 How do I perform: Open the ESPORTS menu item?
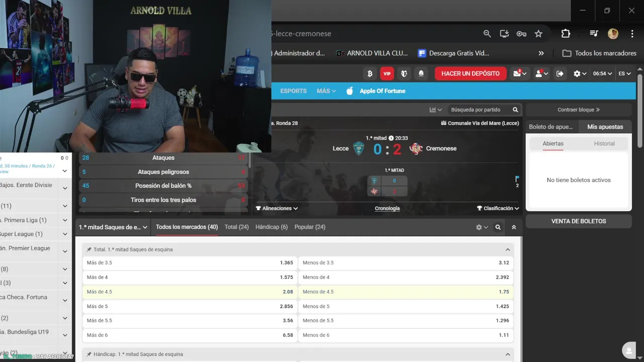click(x=293, y=91)
